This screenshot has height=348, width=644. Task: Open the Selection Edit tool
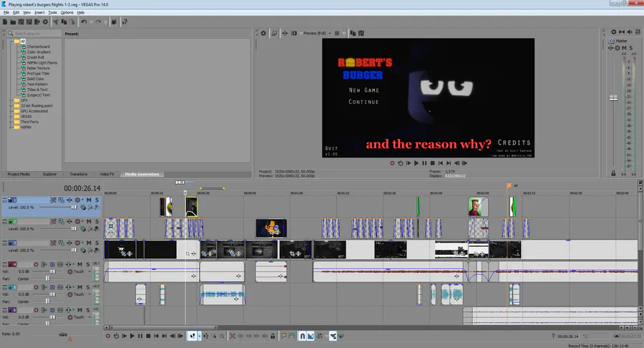(213, 336)
